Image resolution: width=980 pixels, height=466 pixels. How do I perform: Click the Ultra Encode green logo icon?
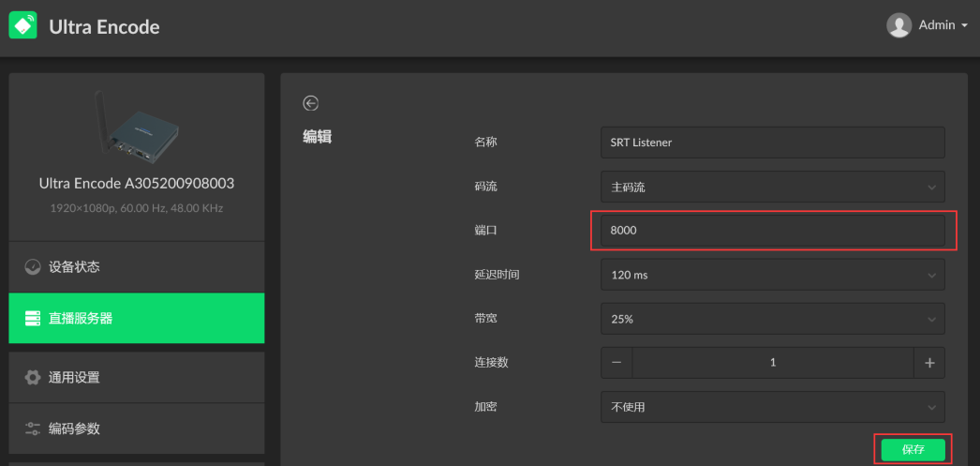22,25
